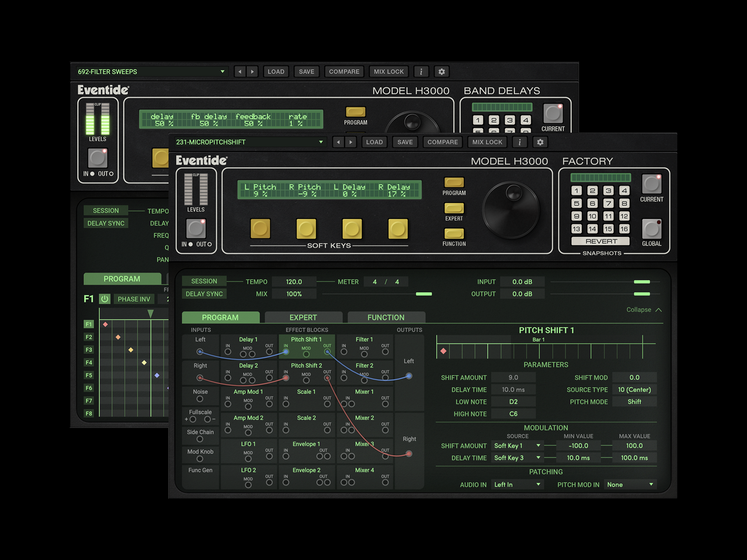The width and height of the screenshot is (747, 560).
Task: Open settings gear in the Filter Sweeps window
Action: click(x=441, y=71)
